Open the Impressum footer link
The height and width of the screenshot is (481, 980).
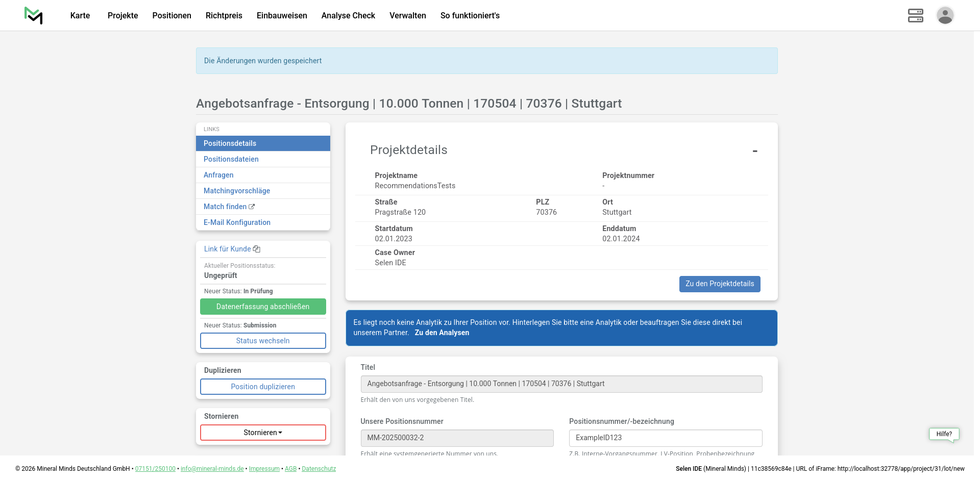click(264, 469)
